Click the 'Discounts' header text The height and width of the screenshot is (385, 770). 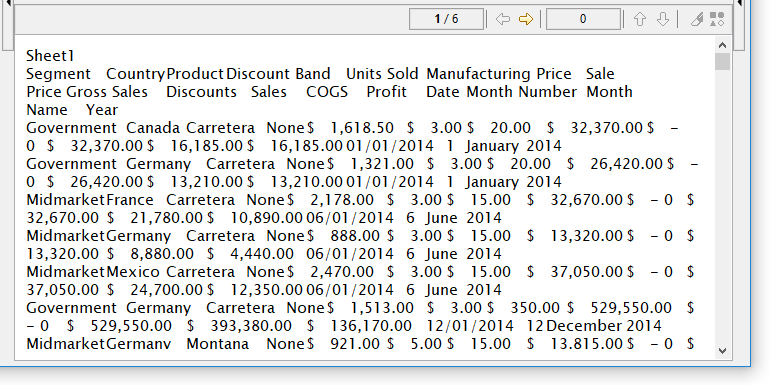pos(201,92)
